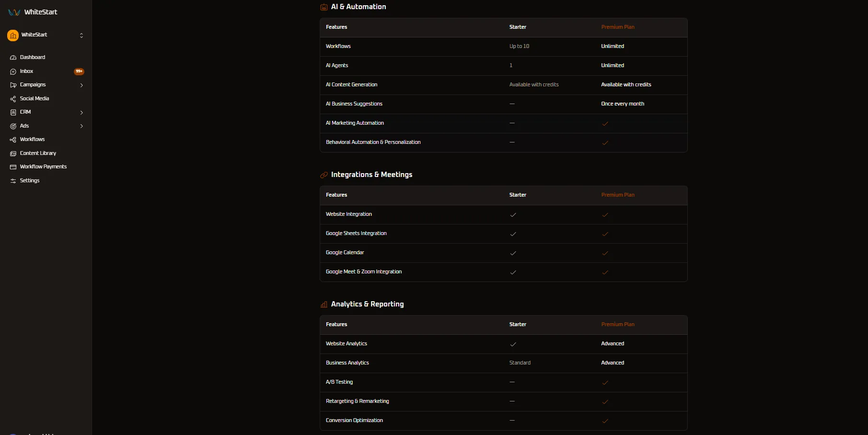Click Conversion Optimization row label
The height and width of the screenshot is (435, 868).
tap(354, 421)
